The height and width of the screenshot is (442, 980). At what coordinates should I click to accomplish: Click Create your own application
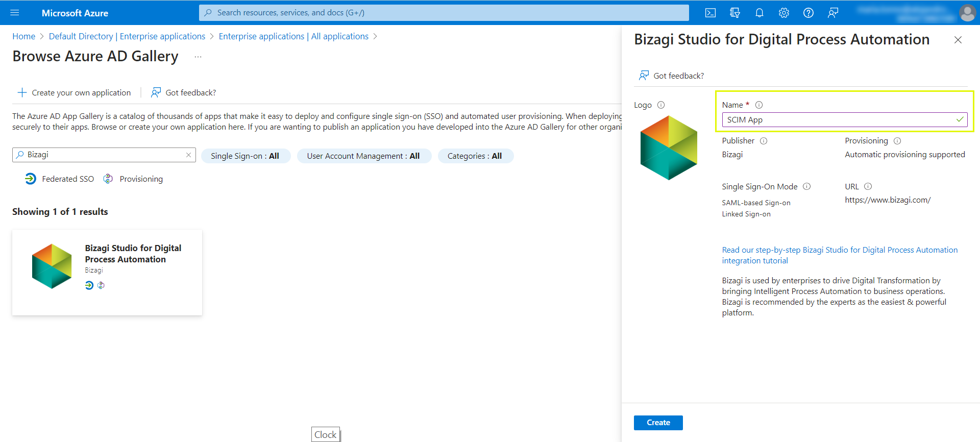81,92
